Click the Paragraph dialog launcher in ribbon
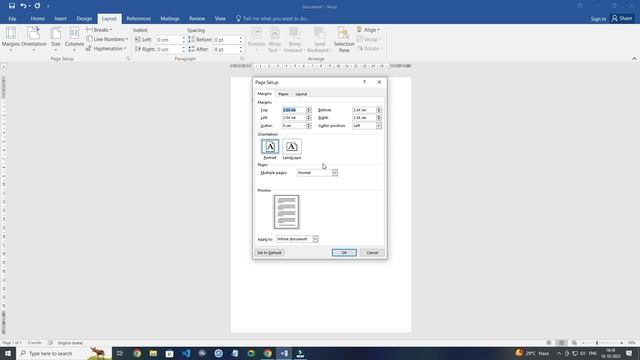 pos(242,59)
